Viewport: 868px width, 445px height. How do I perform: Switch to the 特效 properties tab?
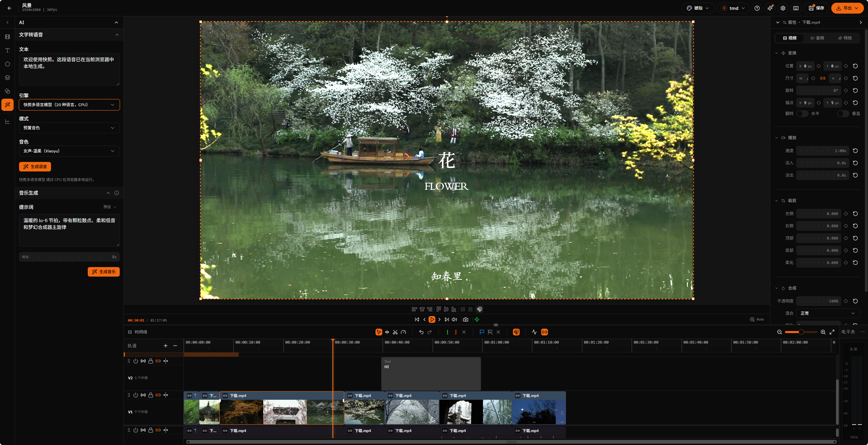point(845,38)
